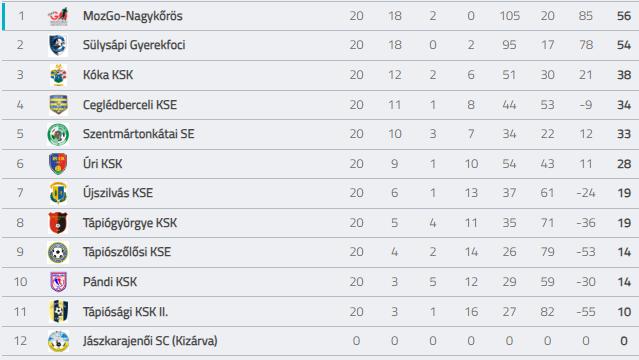Click the Újszilvás KSE team crest
The image size is (639, 360).
(x=58, y=193)
